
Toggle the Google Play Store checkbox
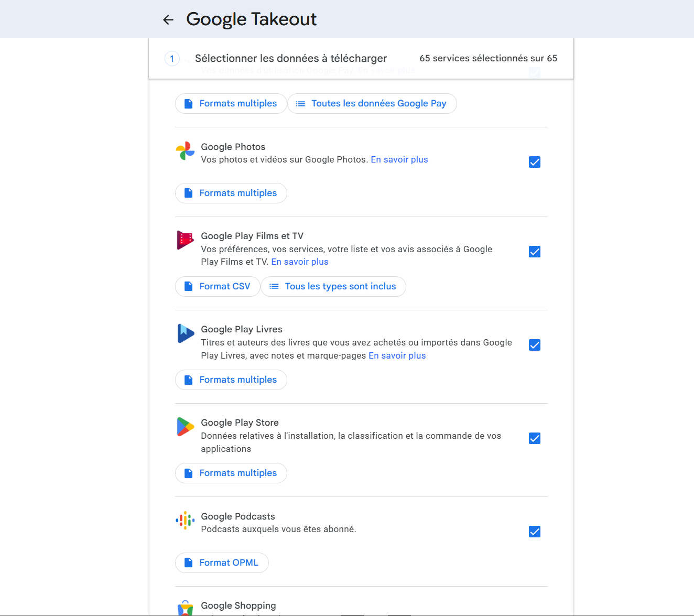[535, 438]
